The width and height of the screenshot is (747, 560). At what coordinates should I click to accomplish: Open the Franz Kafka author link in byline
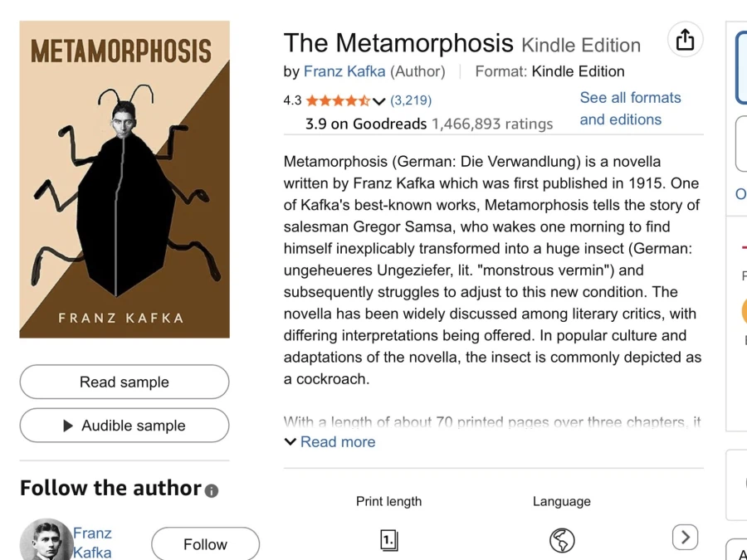(x=344, y=71)
